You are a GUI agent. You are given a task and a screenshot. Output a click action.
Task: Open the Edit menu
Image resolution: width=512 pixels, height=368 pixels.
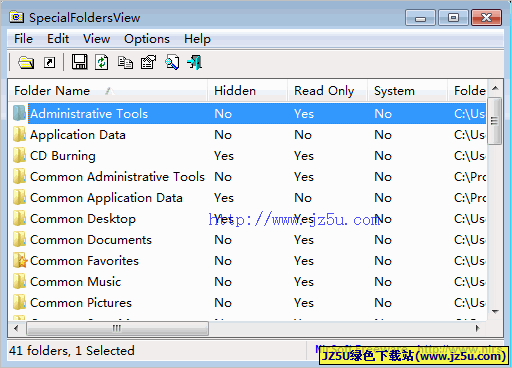point(58,39)
